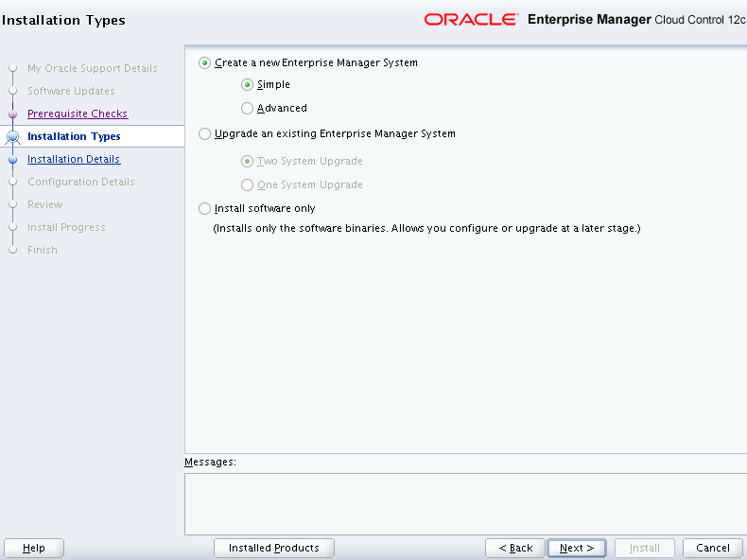Choose the Simple installation option
Image resolution: width=747 pixels, height=560 pixels.
(x=248, y=85)
